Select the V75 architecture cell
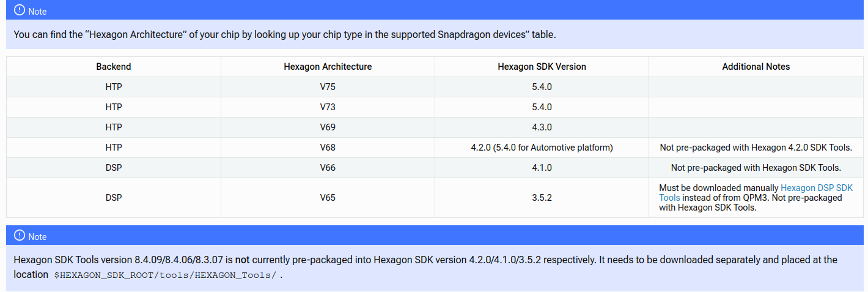 pyautogui.click(x=328, y=87)
